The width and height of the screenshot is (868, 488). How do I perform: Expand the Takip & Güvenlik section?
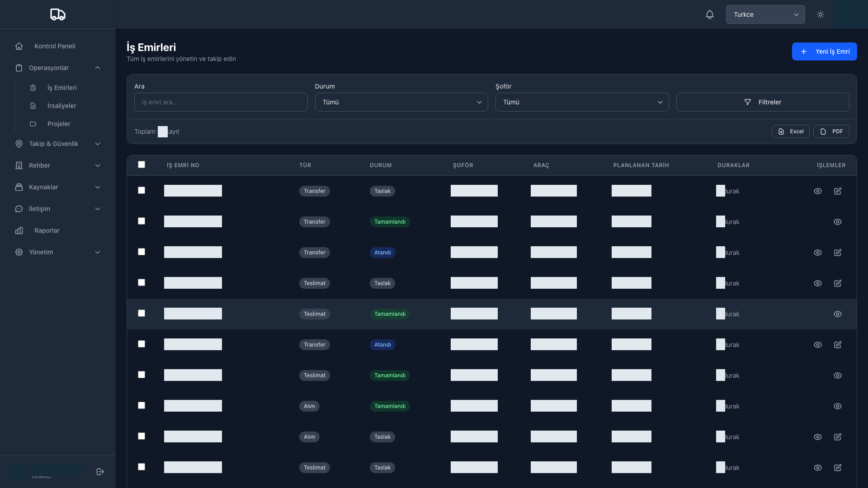[58, 144]
